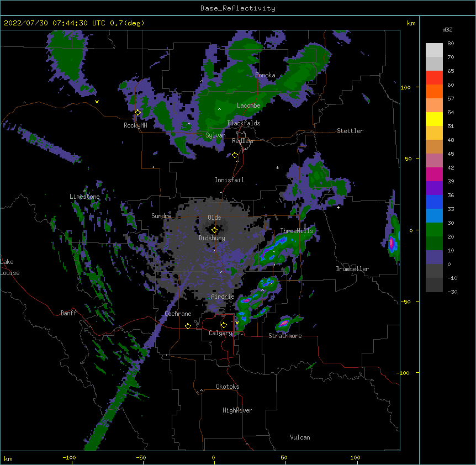Click the km label at the bottom left
The height and width of the screenshot is (465, 476).
tap(8, 459)
